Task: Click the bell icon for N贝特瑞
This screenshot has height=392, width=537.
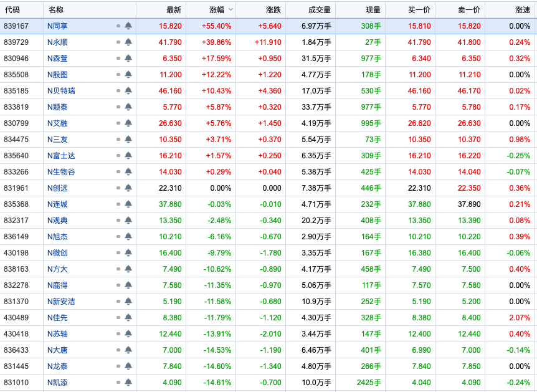Action: 128,91
